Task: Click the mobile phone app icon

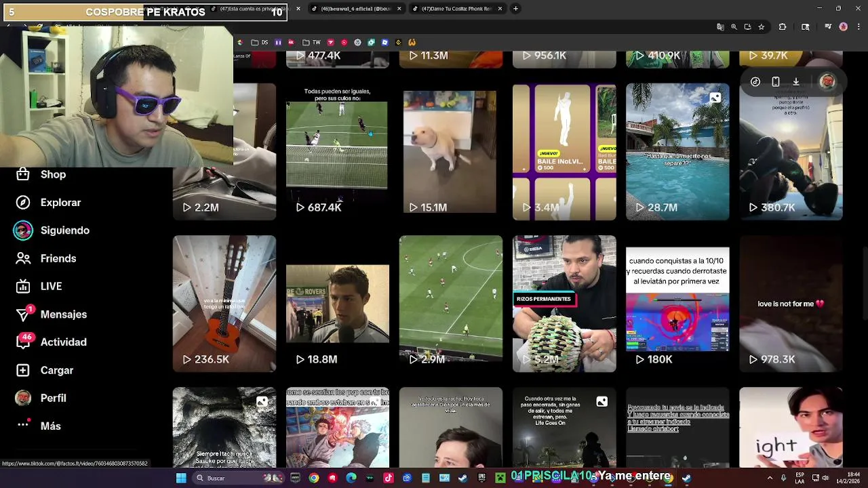Action: coord(776,82)
